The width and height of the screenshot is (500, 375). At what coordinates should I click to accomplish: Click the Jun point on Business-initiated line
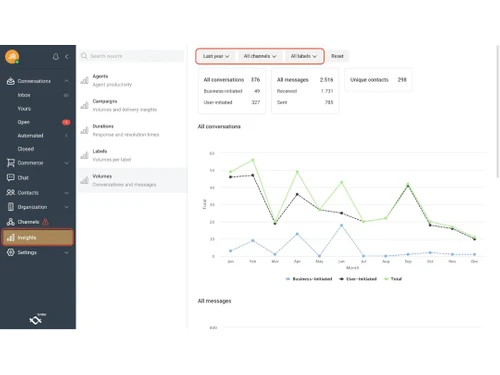(x=341, y=225)
